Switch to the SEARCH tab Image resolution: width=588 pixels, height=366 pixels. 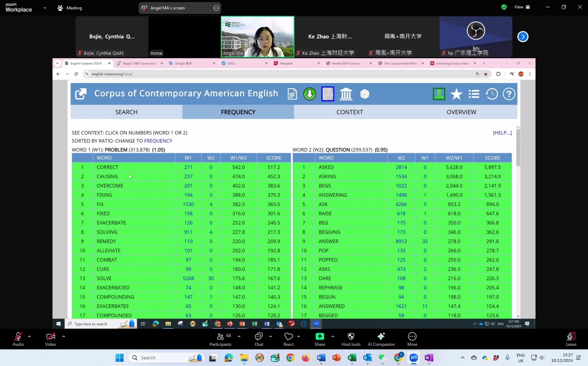(127, 112)
